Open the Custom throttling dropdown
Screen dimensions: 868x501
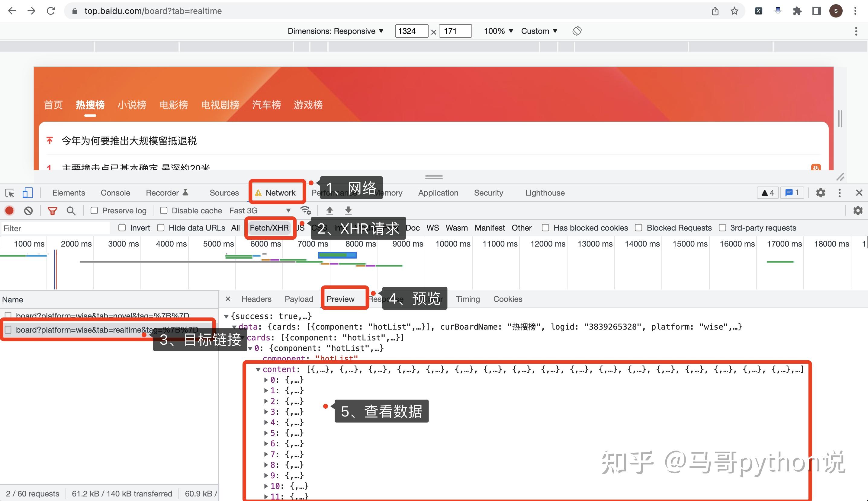point(539,31)
